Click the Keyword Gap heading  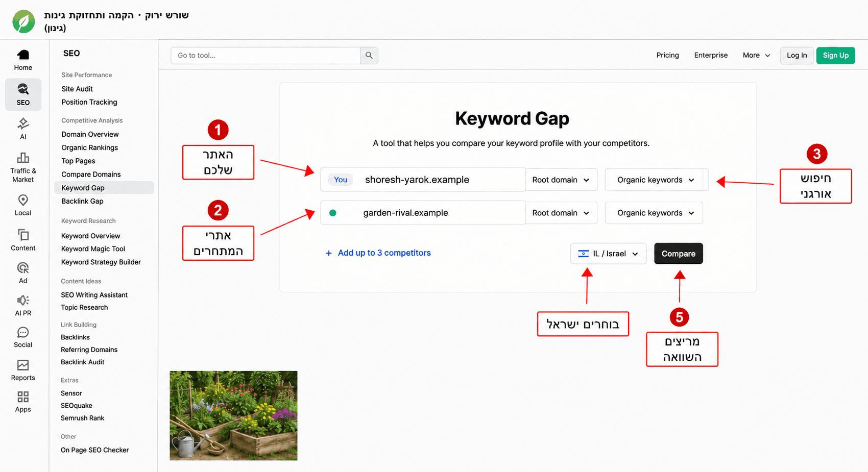pyautogui.click(x=512, y=119)
